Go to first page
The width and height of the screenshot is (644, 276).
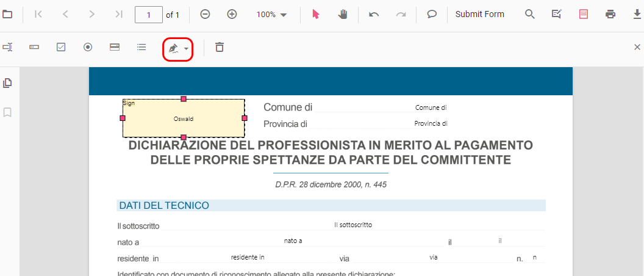click(38, 15)
